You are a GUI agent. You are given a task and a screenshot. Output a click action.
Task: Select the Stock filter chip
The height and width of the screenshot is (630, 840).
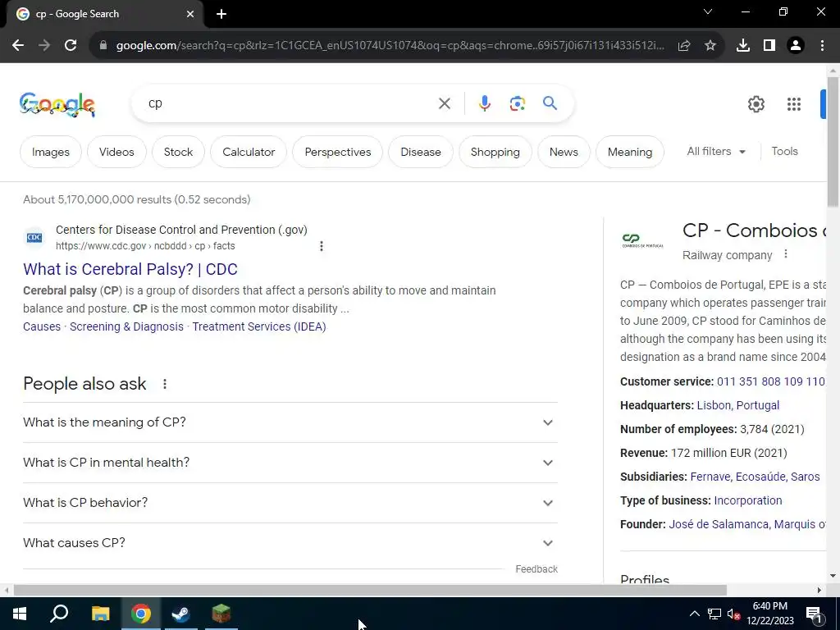[178, 152]
